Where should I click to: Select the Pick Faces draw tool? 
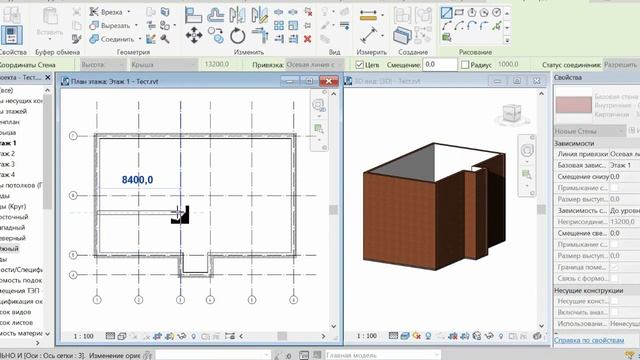447,38
